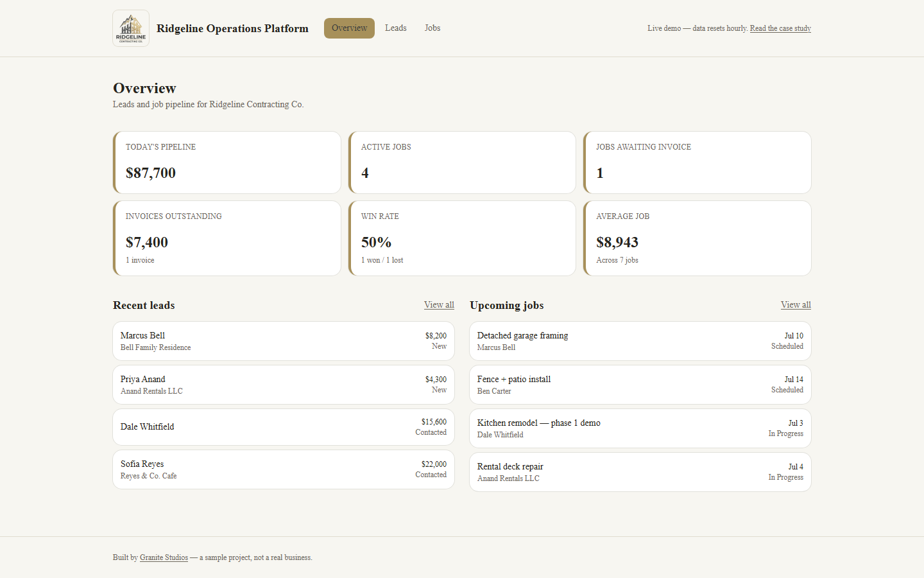Click the Jul 10 job date
Viewport: 924px width, 578px height.
[x=794, y=336]
